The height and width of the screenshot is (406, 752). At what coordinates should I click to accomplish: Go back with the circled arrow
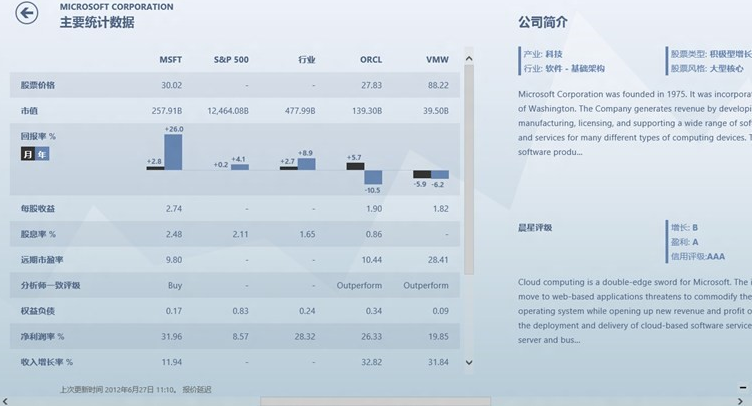(26, 13)
